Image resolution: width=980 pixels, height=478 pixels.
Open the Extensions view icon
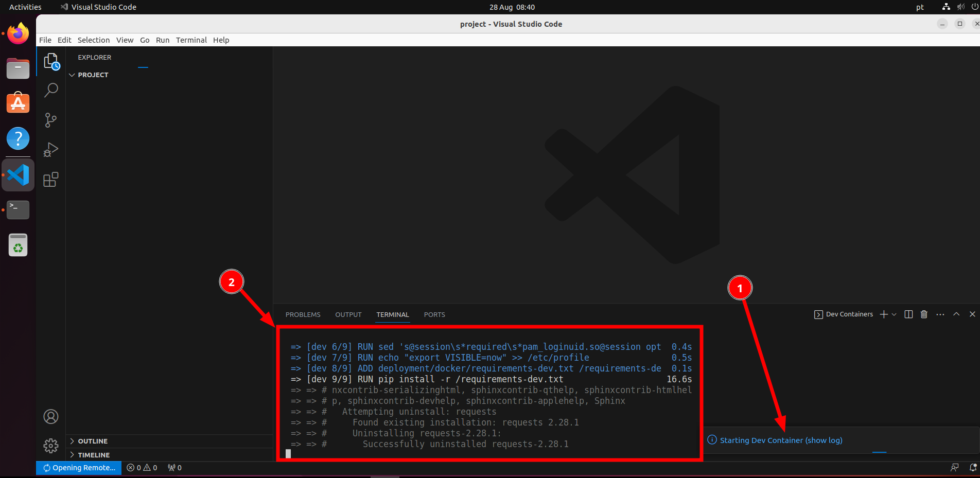pyautogui.click(x=51, y=180)
